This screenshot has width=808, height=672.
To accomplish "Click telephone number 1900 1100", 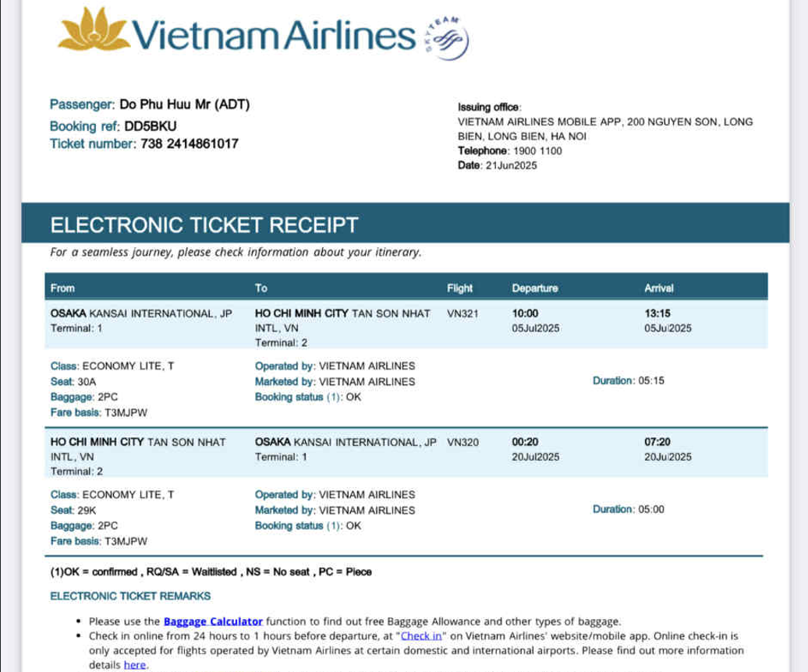I will coord(537,150).
